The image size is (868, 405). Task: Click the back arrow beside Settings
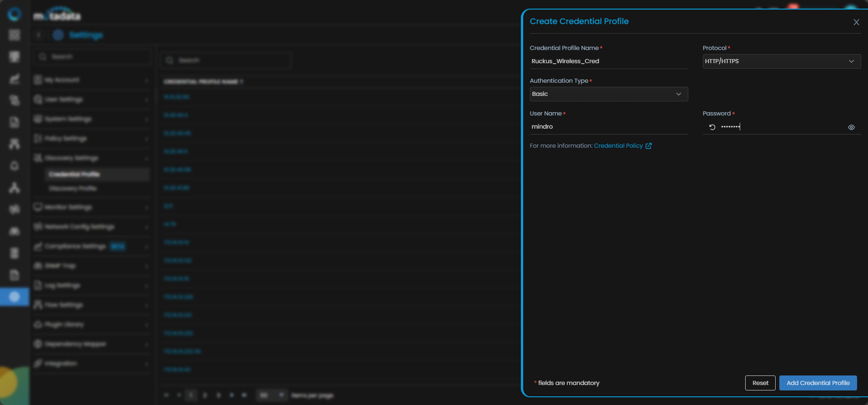[39, 35]
